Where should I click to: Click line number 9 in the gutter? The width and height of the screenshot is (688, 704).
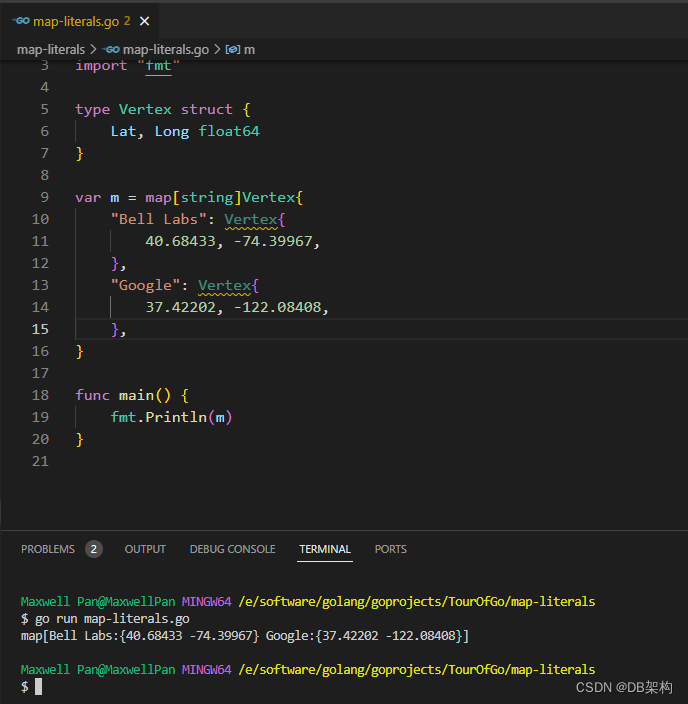44,197
